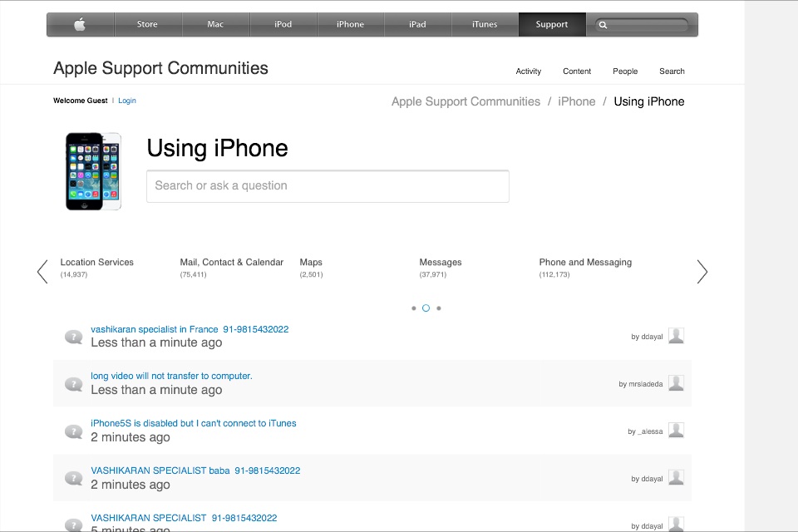The height and width of the screenshot is (532, 798).
Task: Focus the top navigation search field
Action: pyautogui.click(x=642, y=25)
